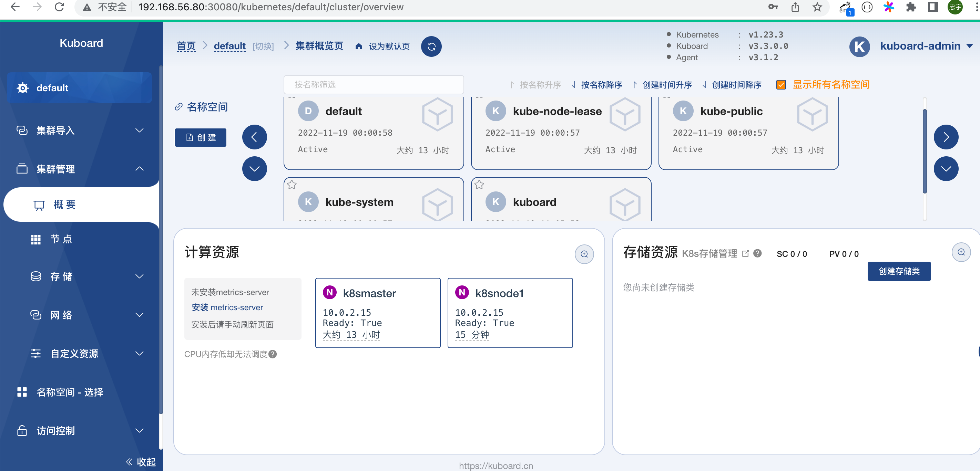Click the 访问控制 lock icon
Image resolution: width=980 pixels, height=471 pixels.
coord(22,430)
